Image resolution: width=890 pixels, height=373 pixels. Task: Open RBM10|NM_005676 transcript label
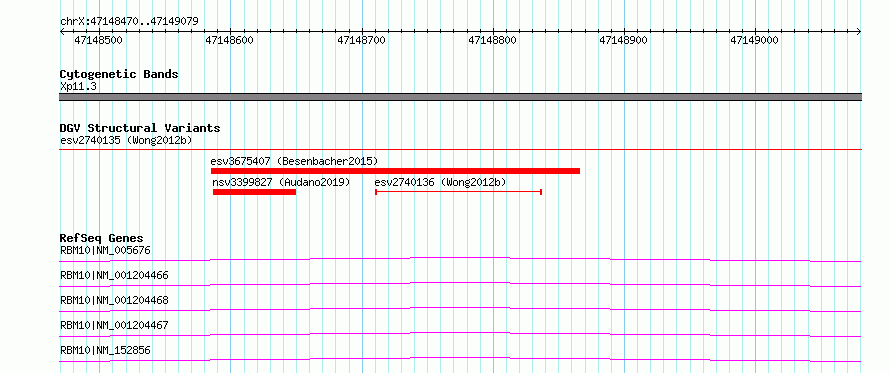tap(105, 250)
